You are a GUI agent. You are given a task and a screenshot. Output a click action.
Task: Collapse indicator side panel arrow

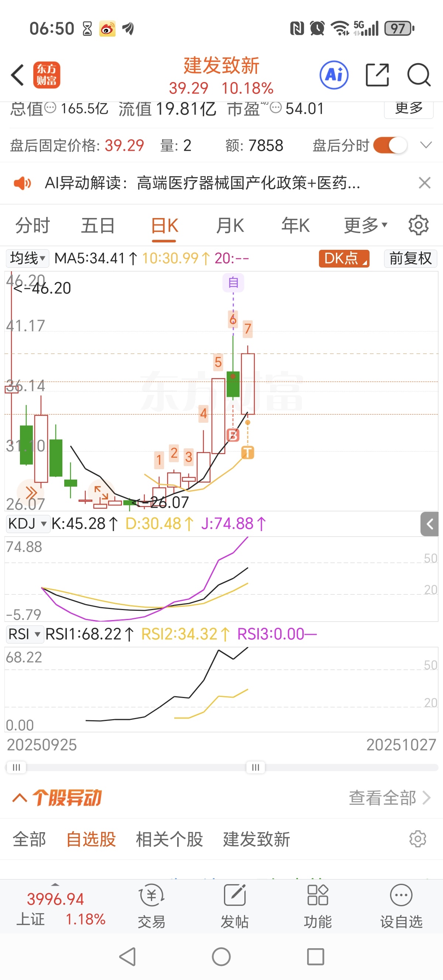tap(429, 524)
